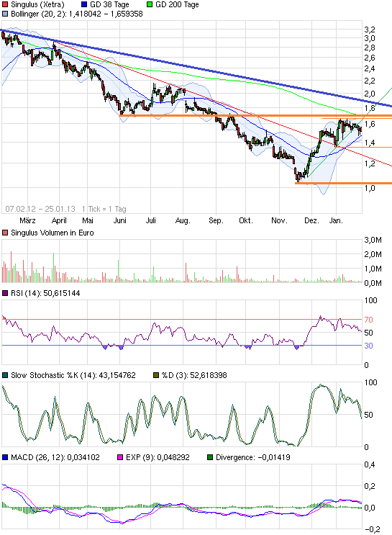Click the 3,2 price axis value
Viewport: 392px width, 535px height.
(370, 30)
